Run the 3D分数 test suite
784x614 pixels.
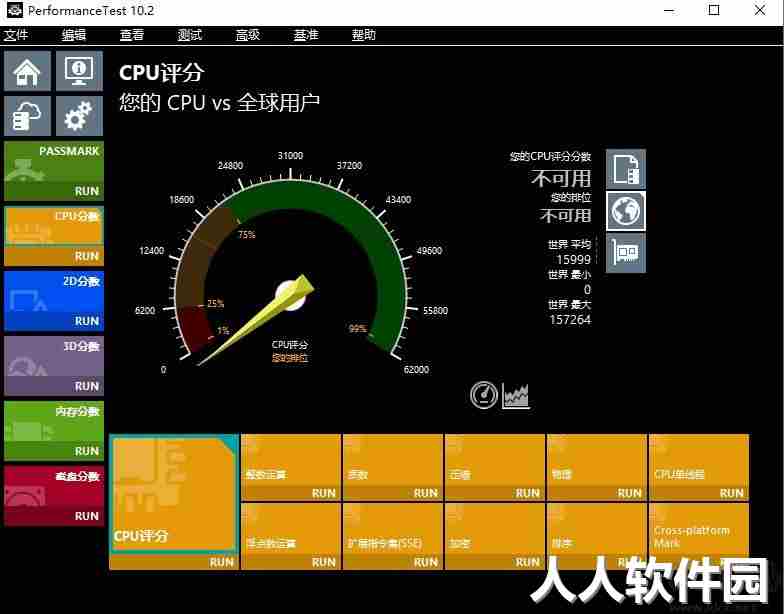(x=87, y=386)
